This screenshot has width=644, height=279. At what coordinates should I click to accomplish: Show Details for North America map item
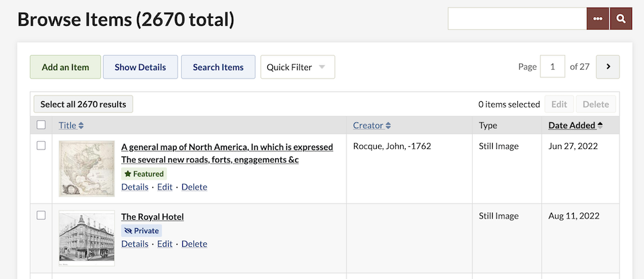pos(135,187)
